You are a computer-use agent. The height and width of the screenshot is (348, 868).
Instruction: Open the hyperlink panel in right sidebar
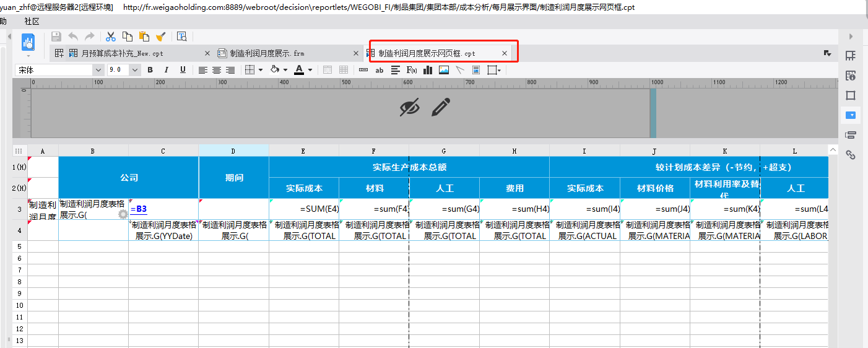click(x=851, y=155)
